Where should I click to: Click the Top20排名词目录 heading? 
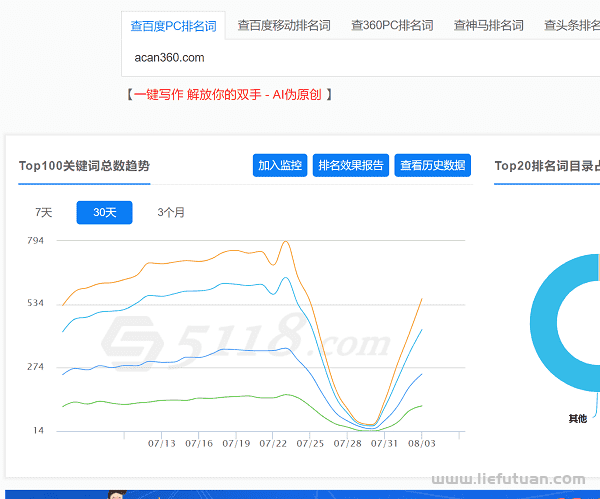point(547,166)
